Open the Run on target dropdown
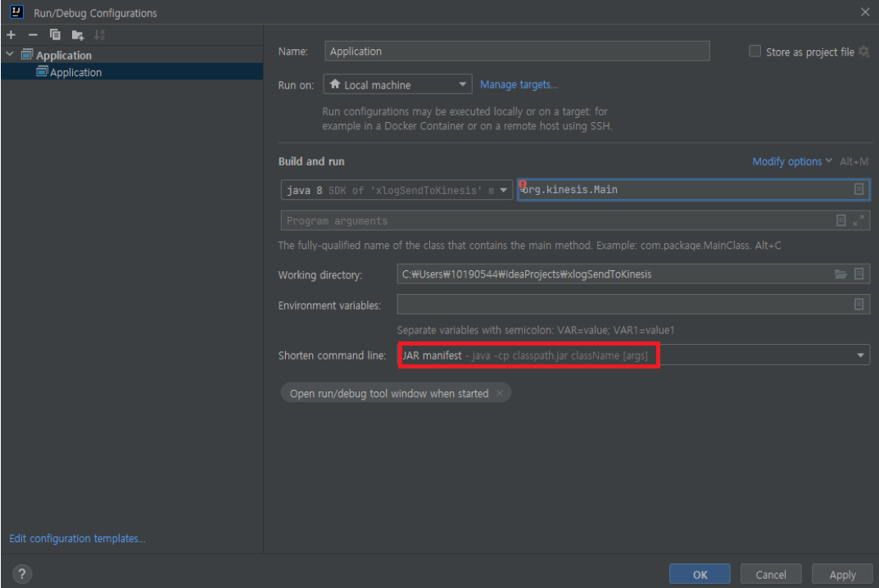 tap(464, 84)
